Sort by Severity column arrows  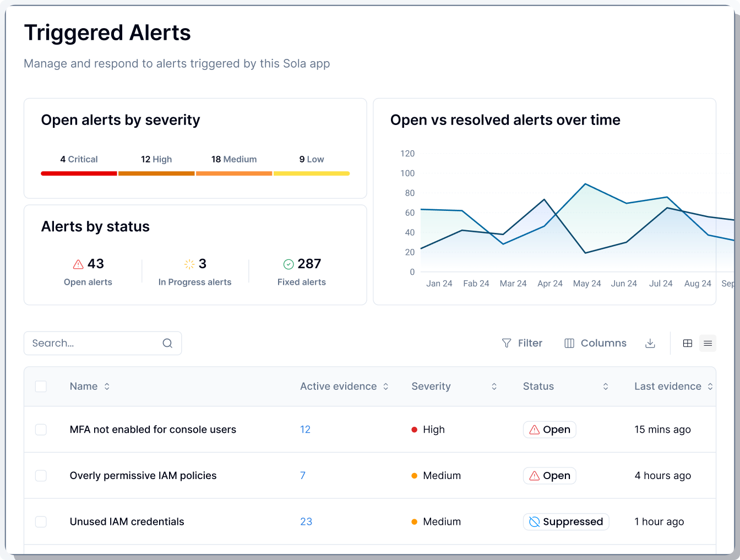494,387
